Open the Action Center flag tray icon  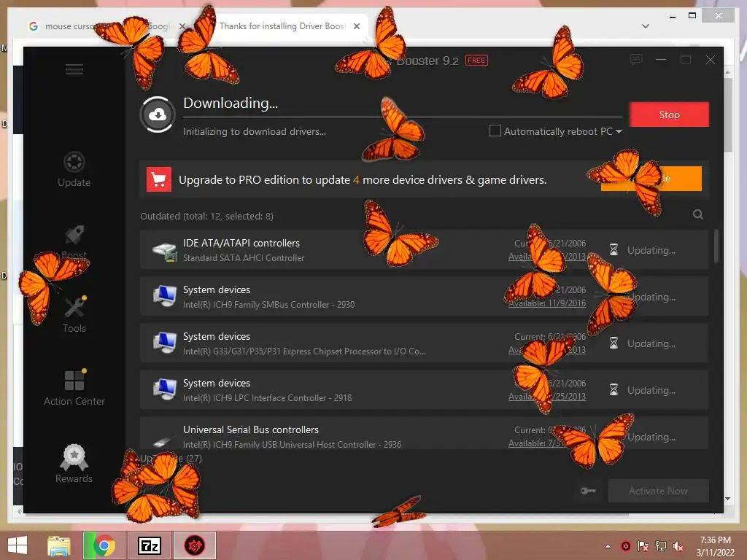[643, 546]
